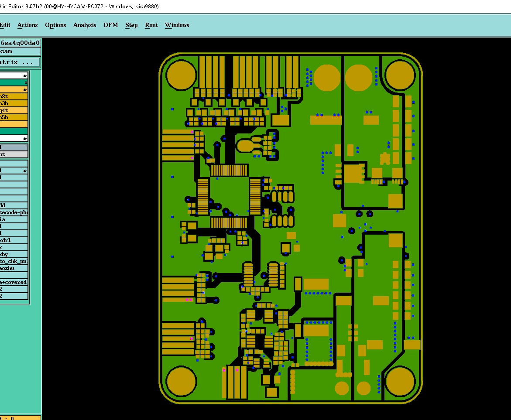Select the layer row ending in ia
The width and height of the screenshot is (511, 420).
[14, 219]
